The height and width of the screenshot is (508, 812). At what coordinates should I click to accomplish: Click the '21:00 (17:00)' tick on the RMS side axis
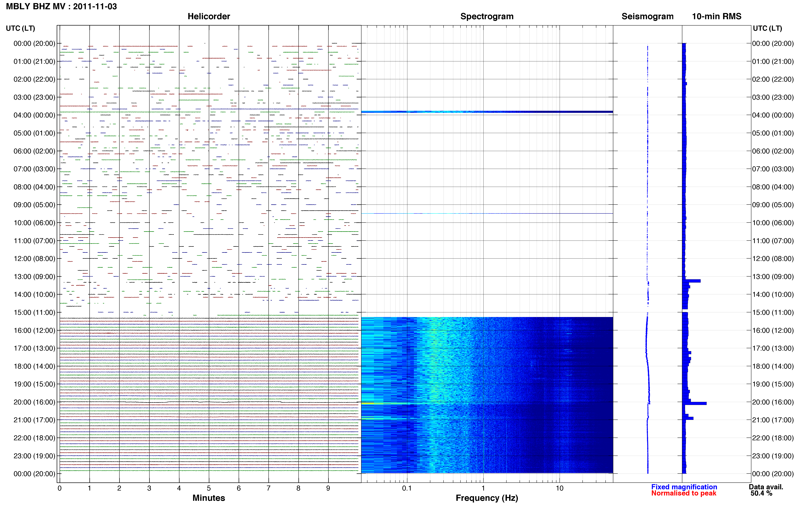coord(773,420)
